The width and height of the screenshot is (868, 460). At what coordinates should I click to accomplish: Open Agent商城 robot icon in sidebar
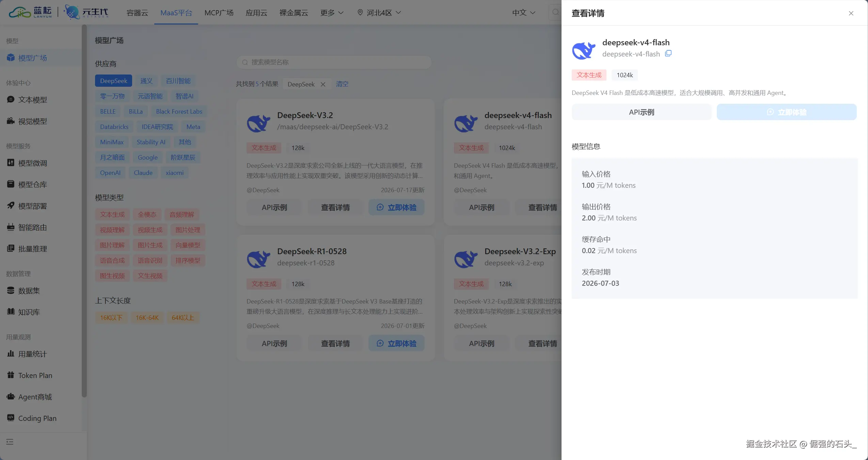(x=11, y=396)
